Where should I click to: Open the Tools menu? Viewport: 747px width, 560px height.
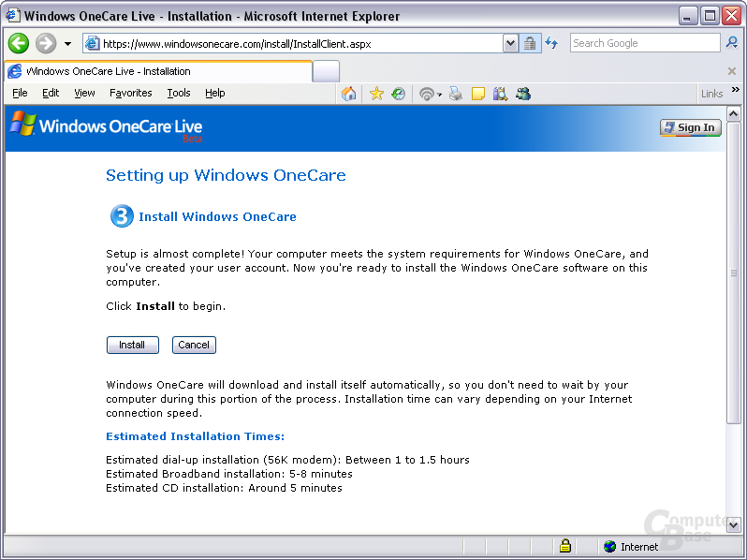click(x=179, y=93)
